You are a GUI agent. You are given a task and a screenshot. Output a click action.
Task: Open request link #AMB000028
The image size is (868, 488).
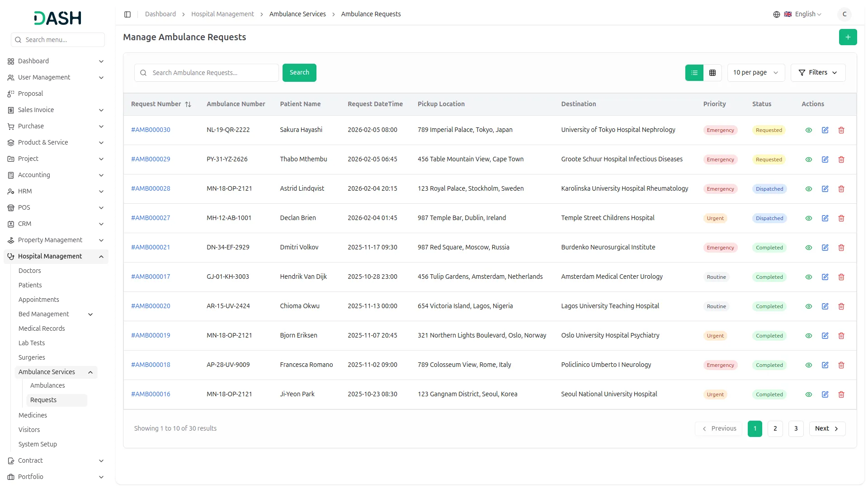point(151,188)
